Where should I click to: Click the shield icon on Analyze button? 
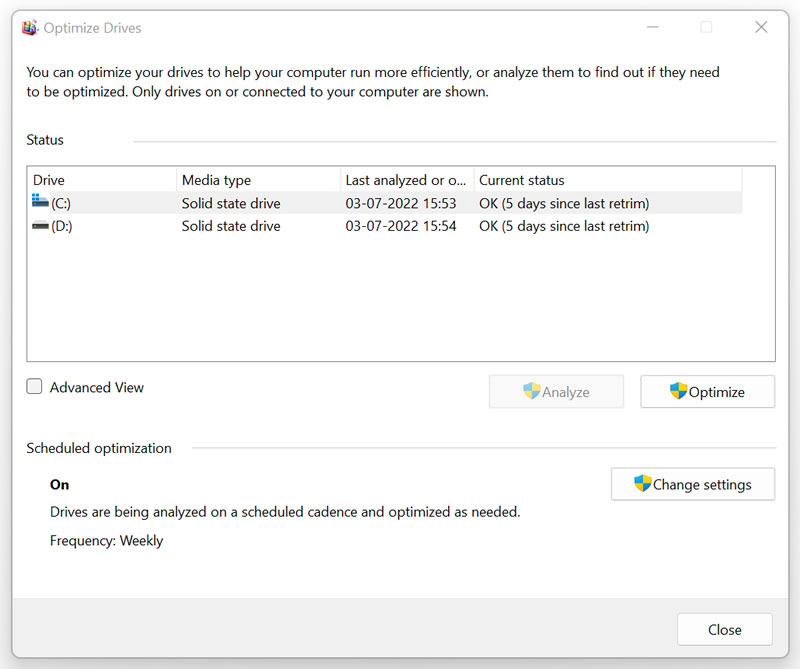coord(532,391)
